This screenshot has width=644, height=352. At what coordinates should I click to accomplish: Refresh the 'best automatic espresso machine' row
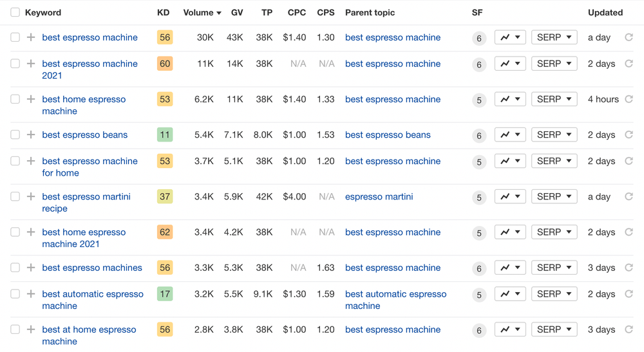pyautogui.click(x=629, y=293)
